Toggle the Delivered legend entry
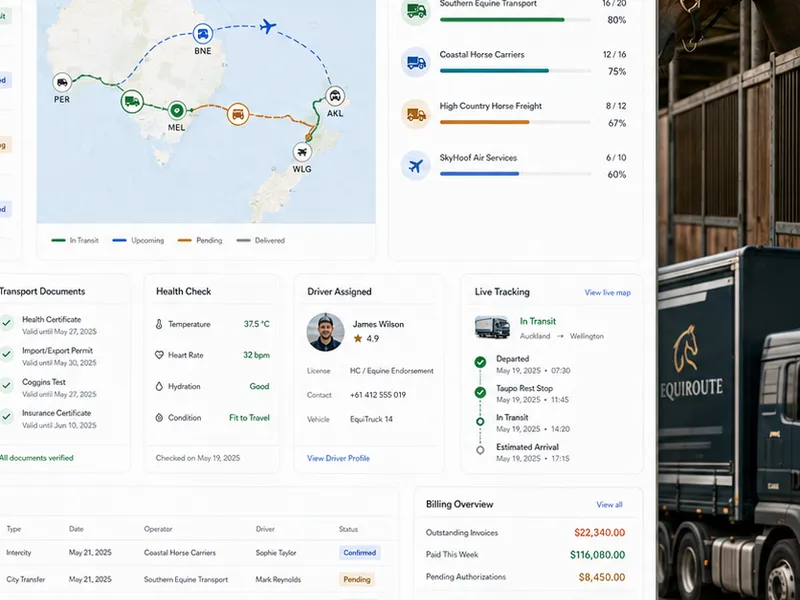This screenshot has height=600, width=800. click(x=261, y=240)
